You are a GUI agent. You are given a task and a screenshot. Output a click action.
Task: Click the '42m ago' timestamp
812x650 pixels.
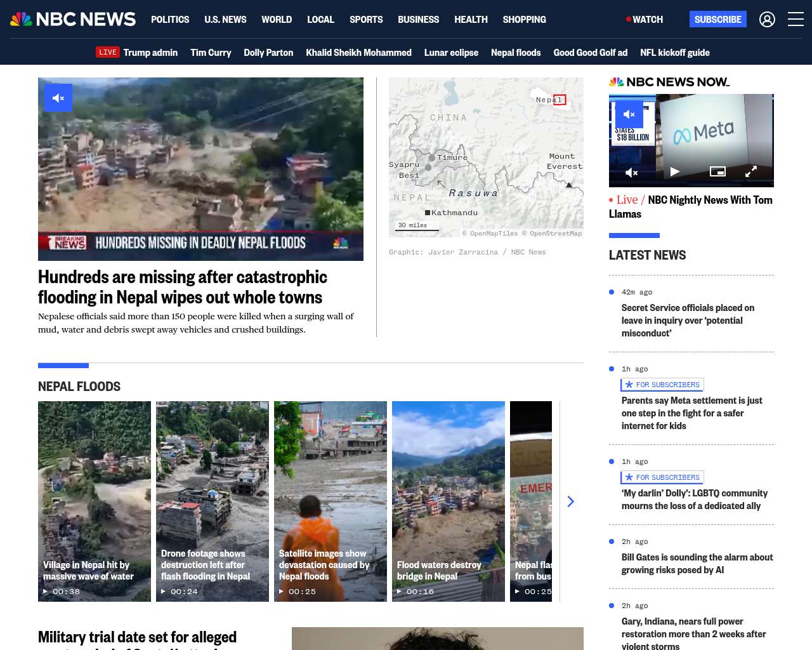click(637, 292)
